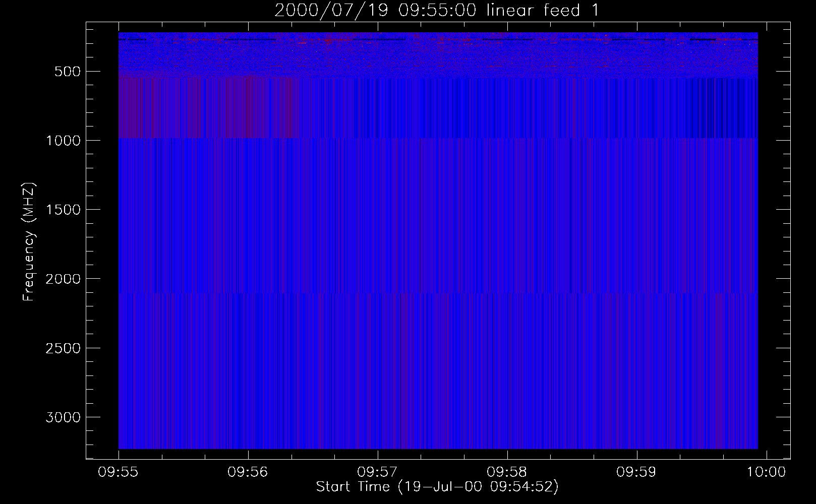Select the 2500 frequency tick label
Image resolution: width=816 pixels, height=504 pixels.
tap(64, 348)
